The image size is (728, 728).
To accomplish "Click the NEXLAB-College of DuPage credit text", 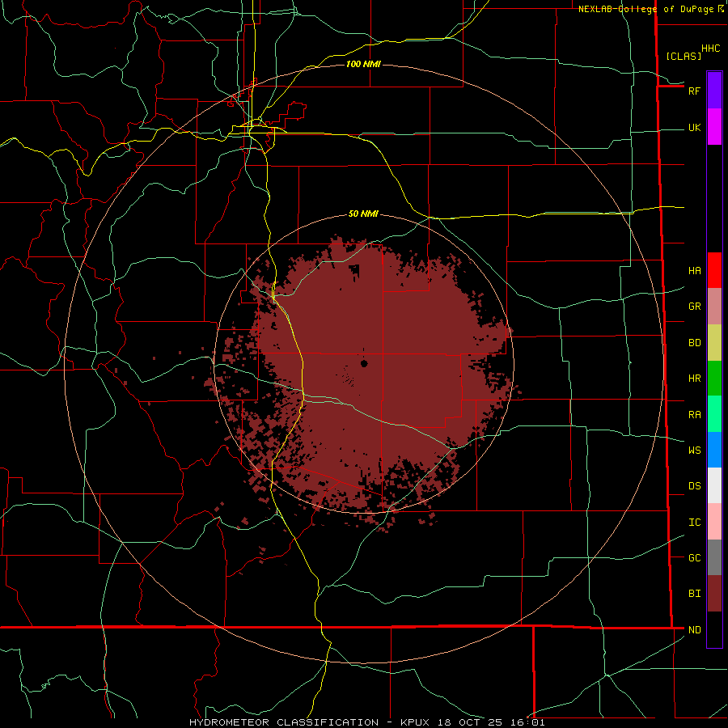I will [645, 9].
